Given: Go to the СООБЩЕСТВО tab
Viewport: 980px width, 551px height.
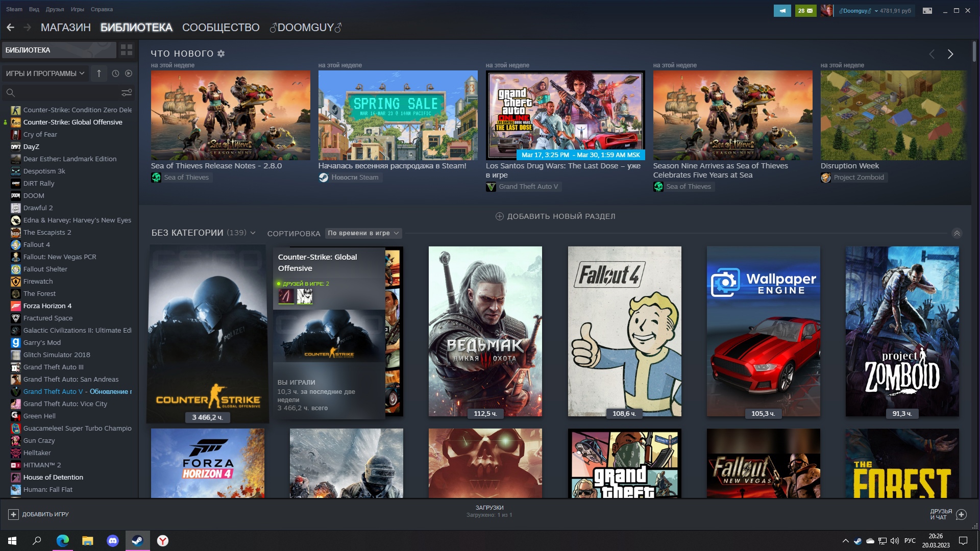Looking at the screenshot, I should (220, 28).
